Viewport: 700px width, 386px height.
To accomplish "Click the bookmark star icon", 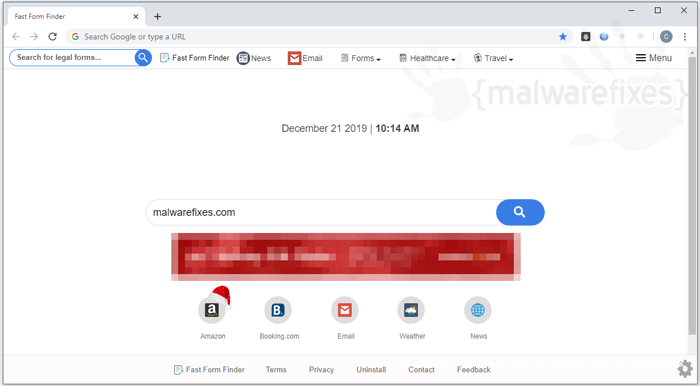I will 563,37.
